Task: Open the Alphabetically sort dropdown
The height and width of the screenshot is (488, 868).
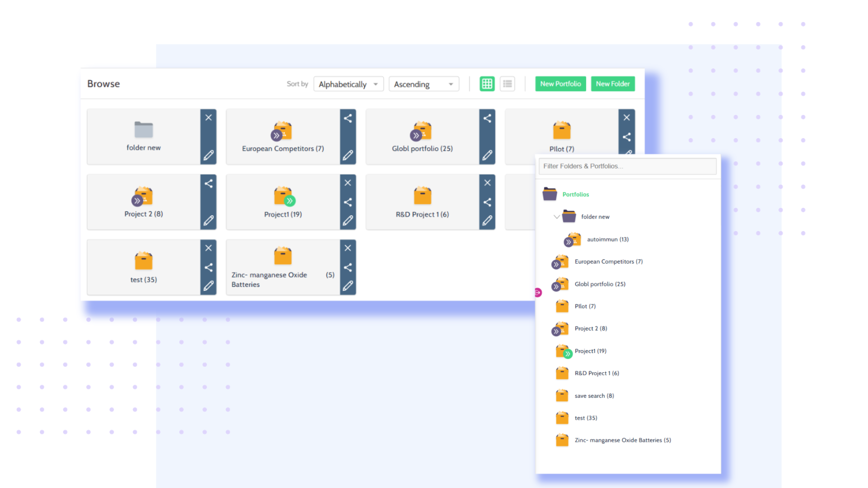Action: click(x=348, y=84)
